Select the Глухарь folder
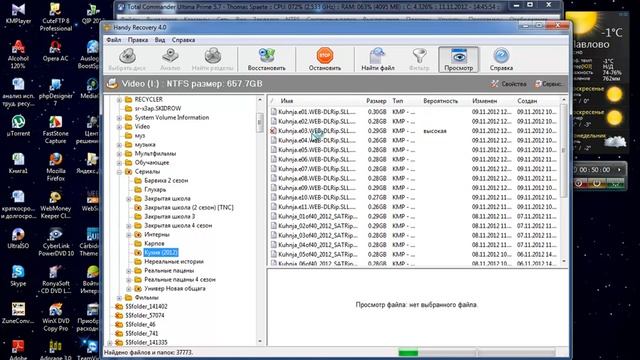 pyautogui.click(x=155, y=189)
